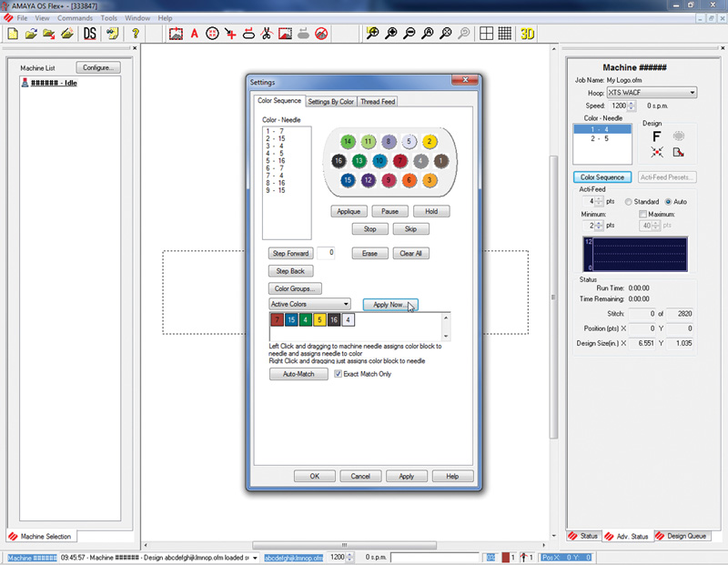The width and height of the screenshot is (728, 565).
Task: Click the machine icon beside ###### - Idle
Action: tap(25, 83)
